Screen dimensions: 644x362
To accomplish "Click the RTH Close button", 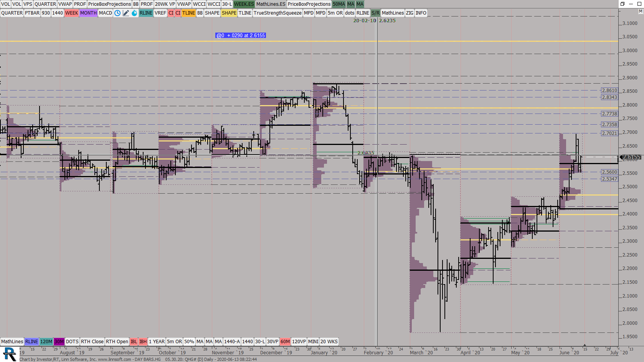I will (x=92, y=342).
